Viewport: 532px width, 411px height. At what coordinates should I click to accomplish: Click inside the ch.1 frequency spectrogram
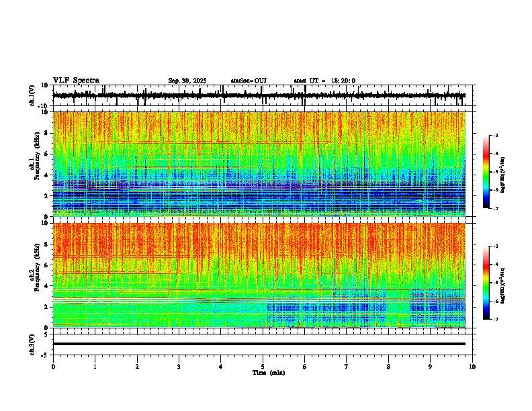coord(259,164)
